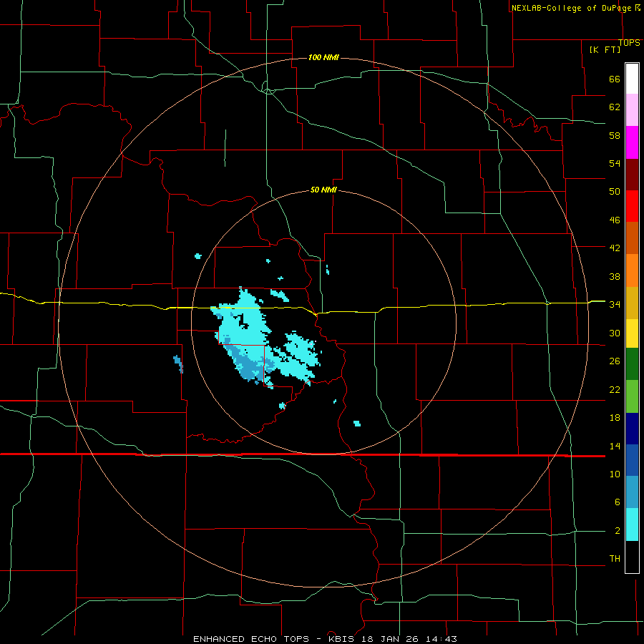Click the 46 legend value
Viewport: 644px width, 644px height.
click(615, 220)
